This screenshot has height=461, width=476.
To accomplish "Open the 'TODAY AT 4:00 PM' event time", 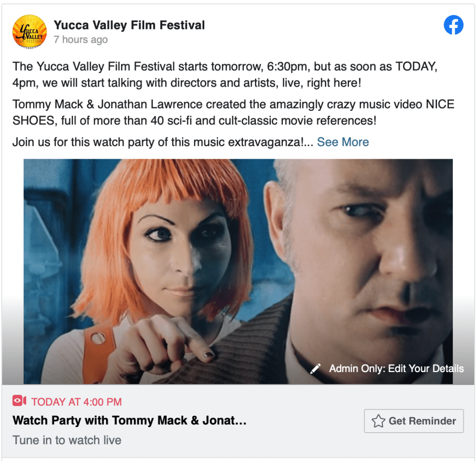I will [x=76, y=402].
